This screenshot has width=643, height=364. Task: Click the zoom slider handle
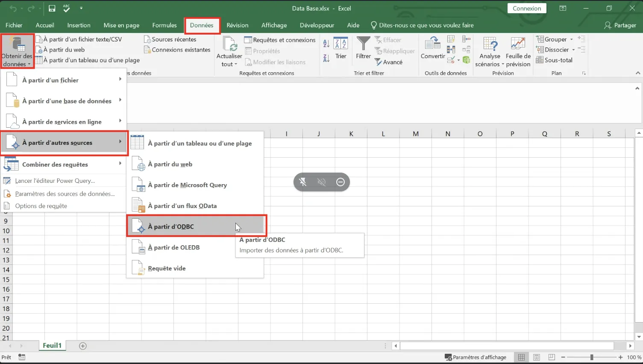(x=592, y=357)
